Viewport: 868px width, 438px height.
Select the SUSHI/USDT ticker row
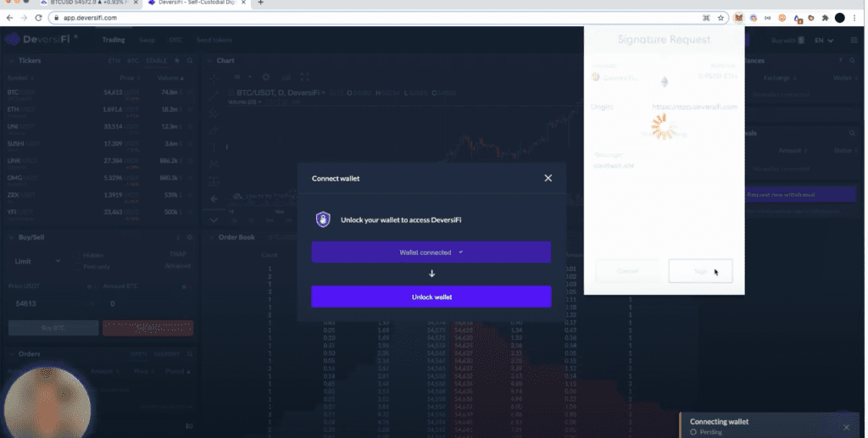click(x=100, y=144)
